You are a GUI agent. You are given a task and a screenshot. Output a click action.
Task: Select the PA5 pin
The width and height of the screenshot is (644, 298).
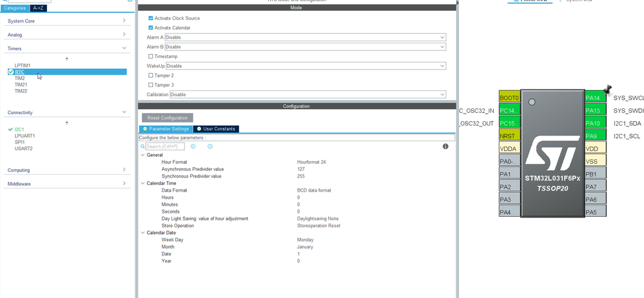point(595,212)
